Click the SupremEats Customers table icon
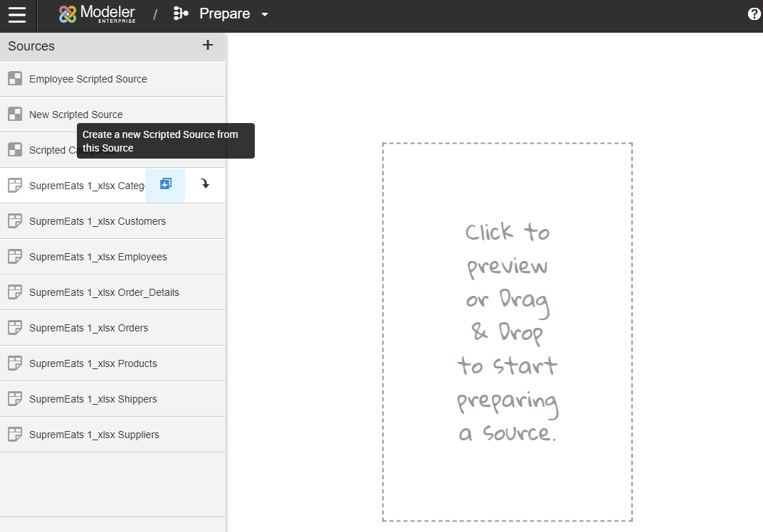 click(x=15, y=221)
